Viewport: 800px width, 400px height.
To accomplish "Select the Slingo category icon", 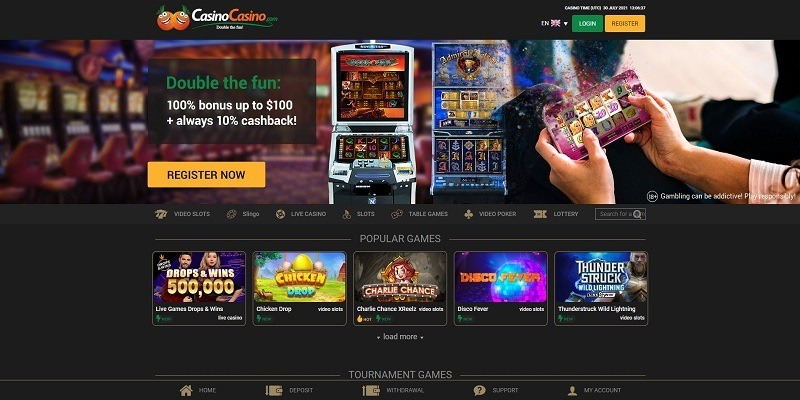I will [232, 214].
